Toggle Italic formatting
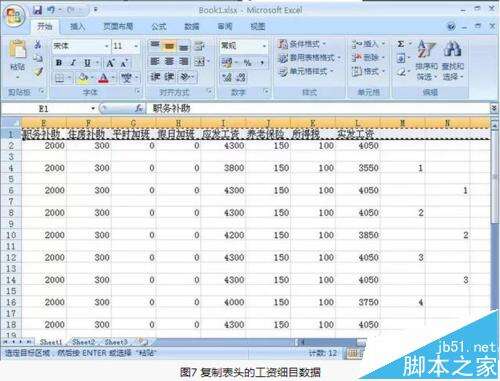The image size is (500, 381). pos(73,63)
